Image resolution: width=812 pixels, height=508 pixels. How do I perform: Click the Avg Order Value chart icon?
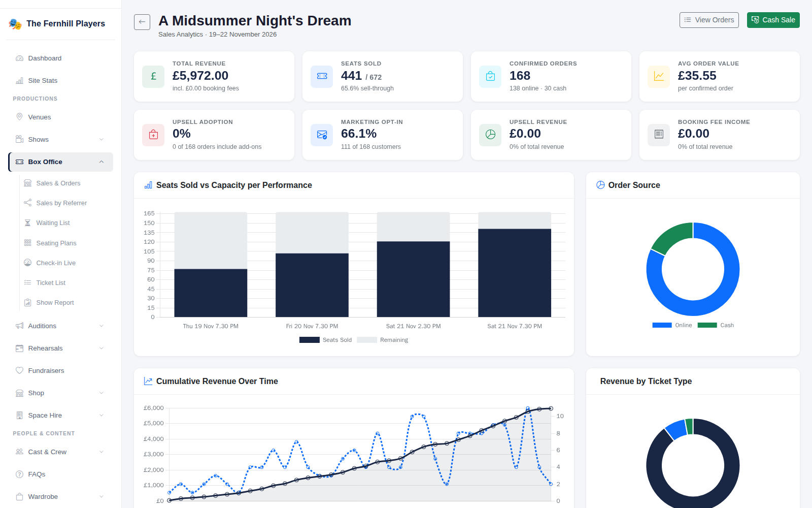[659, 76]
